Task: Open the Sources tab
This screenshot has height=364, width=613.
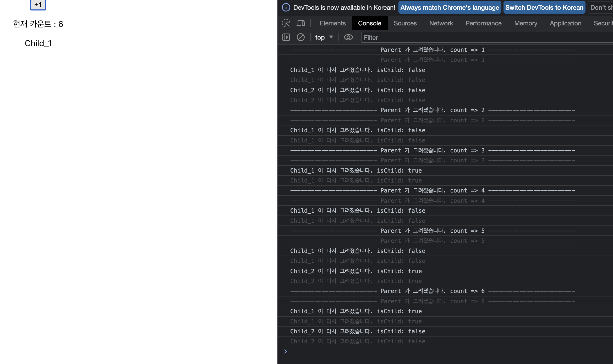Action: 405,23
